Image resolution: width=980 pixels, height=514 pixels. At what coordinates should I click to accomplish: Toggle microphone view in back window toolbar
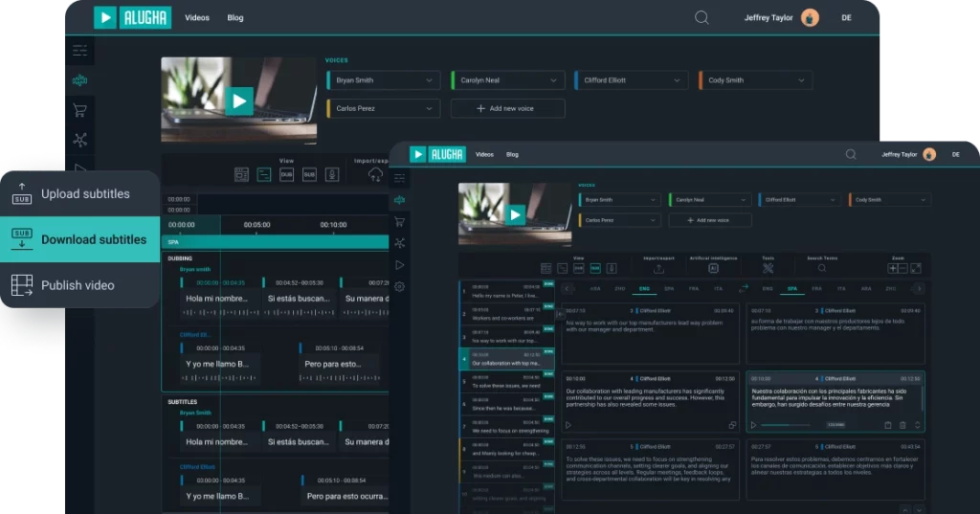[332, 174]
